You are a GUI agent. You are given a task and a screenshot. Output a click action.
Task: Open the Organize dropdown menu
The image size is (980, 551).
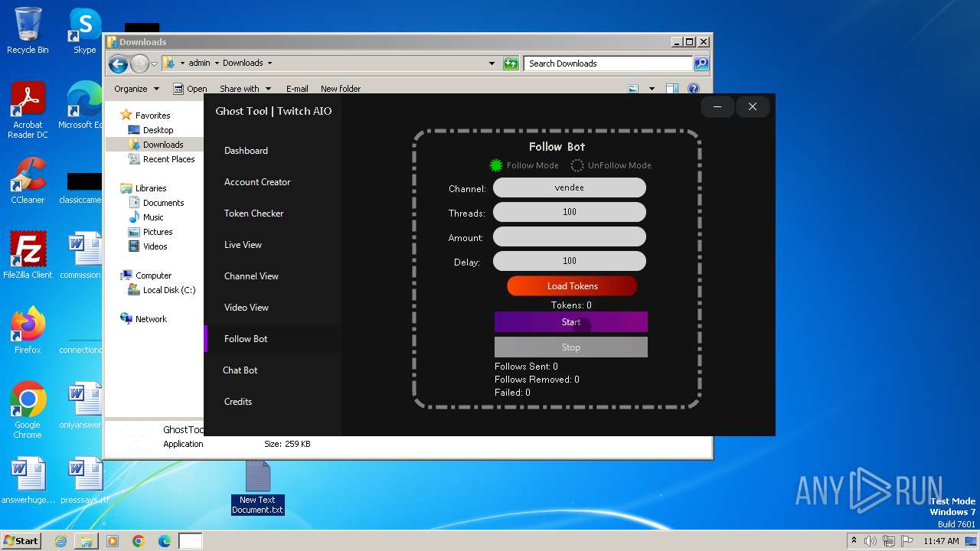[136, 89]
